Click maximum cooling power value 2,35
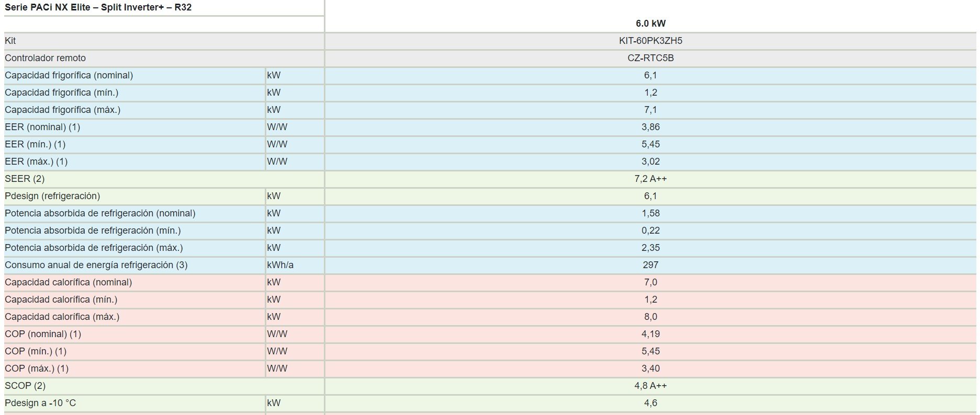This screenshot has width=980, height=415. click(650, 248)
